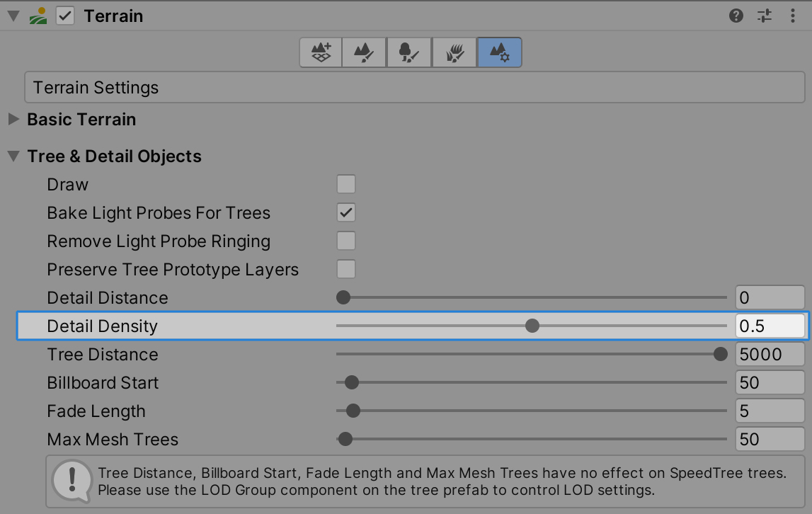
Task: Disable Bake Light Probes For Trees
Action: click(345, 212)
